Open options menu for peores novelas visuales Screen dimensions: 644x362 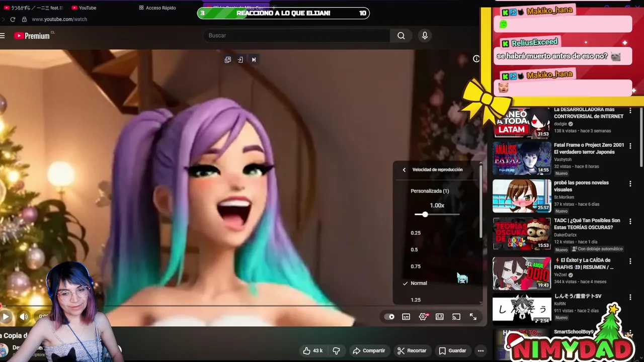630,184
